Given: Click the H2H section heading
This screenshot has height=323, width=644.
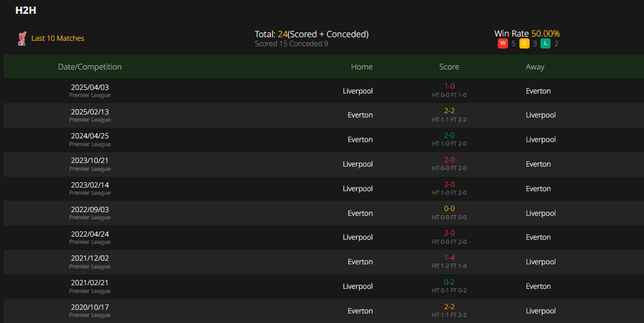Looking at the screenshot, I should click(x=26, y=10).
